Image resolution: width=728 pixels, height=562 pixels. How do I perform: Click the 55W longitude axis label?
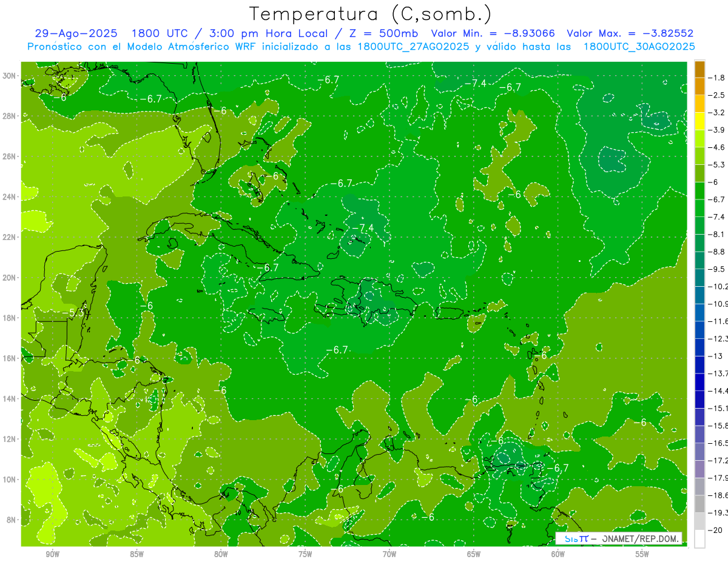(642, 554)
